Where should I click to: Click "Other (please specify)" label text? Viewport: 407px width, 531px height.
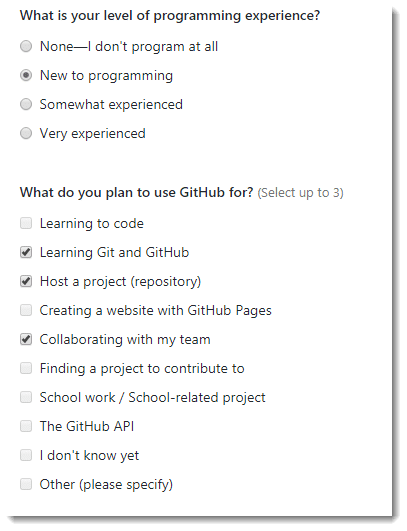(106, 485)
